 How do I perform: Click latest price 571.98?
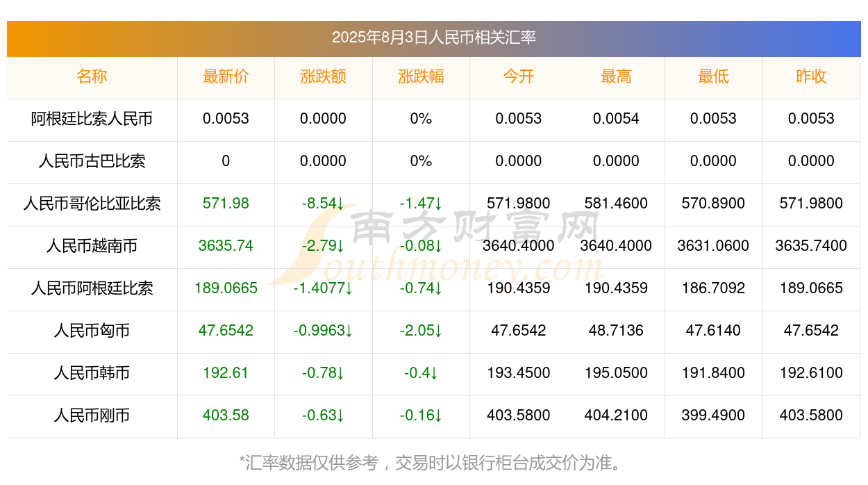click(226, 204)
